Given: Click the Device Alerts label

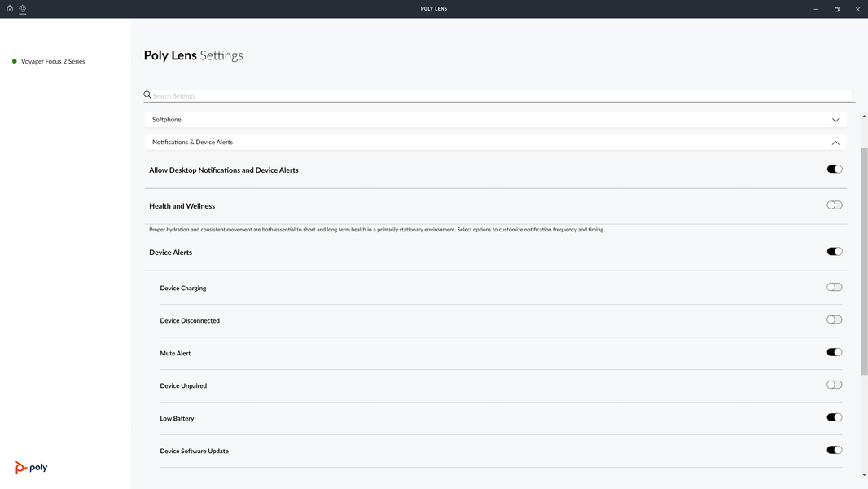Looking at the screenshot, I should [170, 253].
